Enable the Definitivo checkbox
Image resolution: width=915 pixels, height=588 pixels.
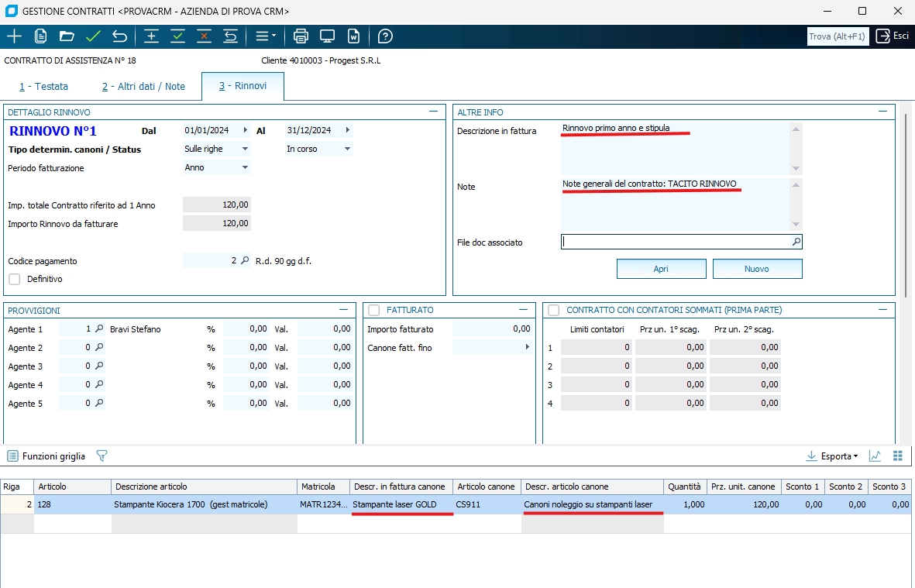15,279
